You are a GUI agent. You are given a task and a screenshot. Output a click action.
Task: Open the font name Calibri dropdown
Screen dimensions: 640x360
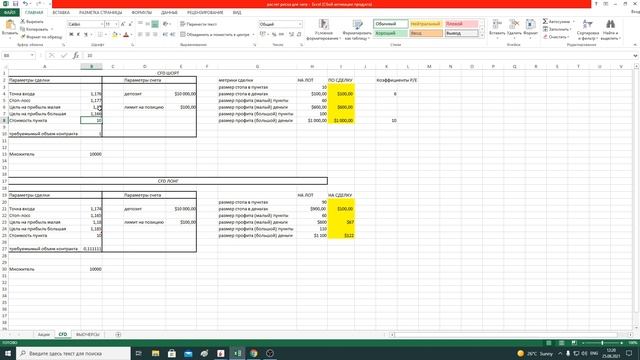point(101,24)
